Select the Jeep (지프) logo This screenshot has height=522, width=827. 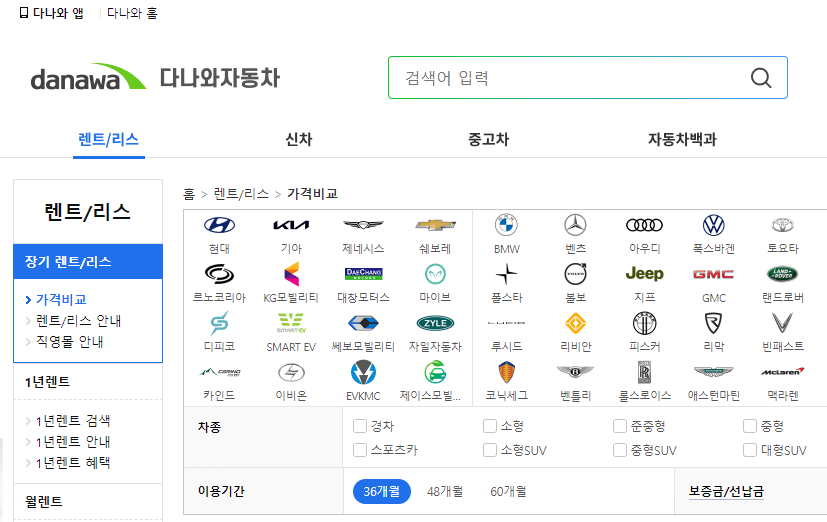pos(645,274)
